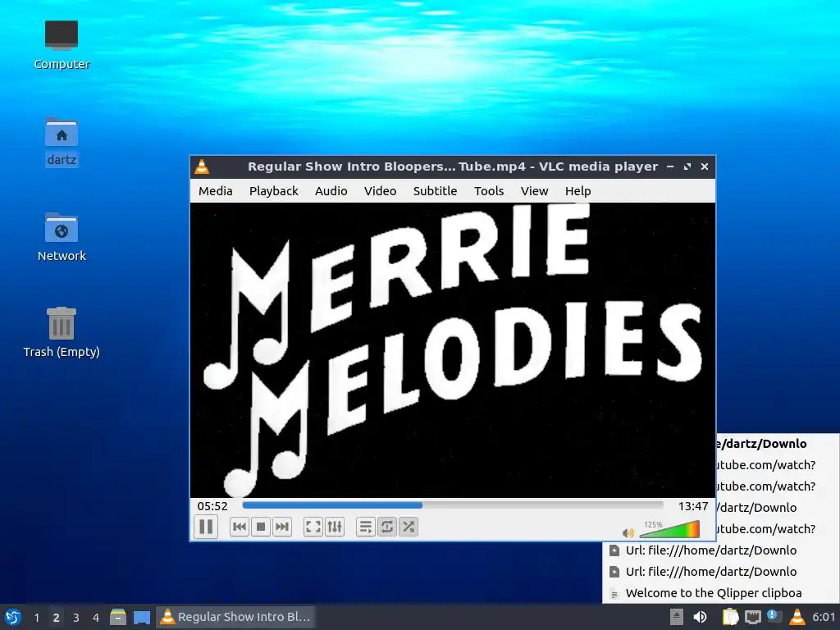This screenshot has height=630, width=840.
Task: Toggle the playlist view
Action: point(366,527)
